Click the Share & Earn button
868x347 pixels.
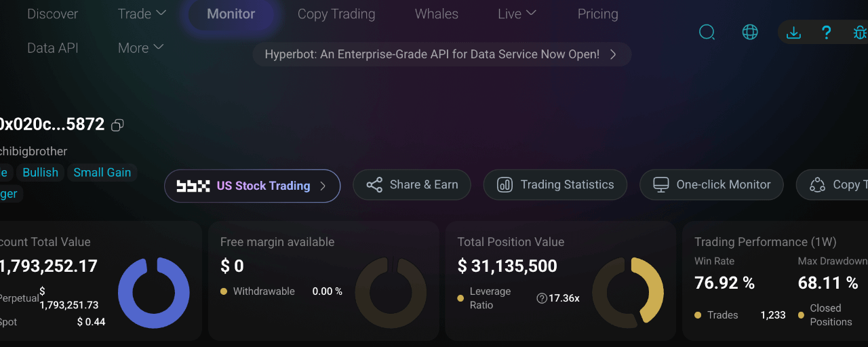[412, 185]
